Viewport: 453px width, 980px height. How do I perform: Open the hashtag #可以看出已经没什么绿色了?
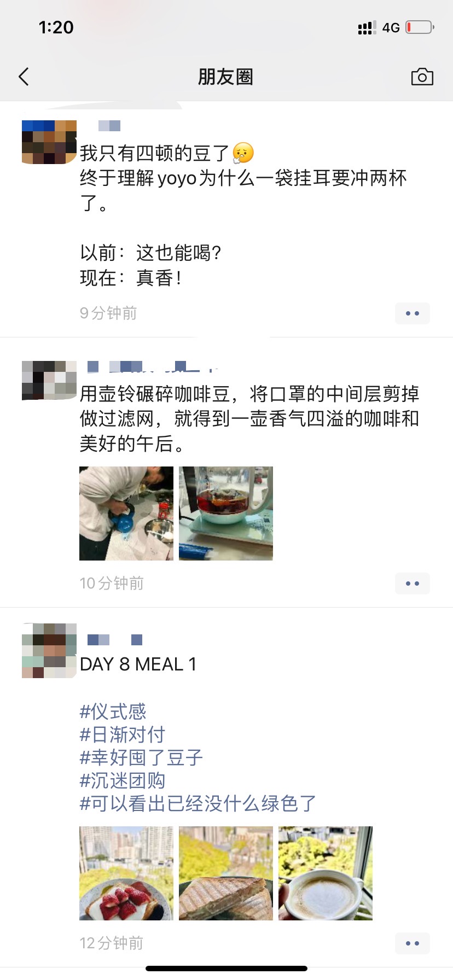[x=198, y=803]
